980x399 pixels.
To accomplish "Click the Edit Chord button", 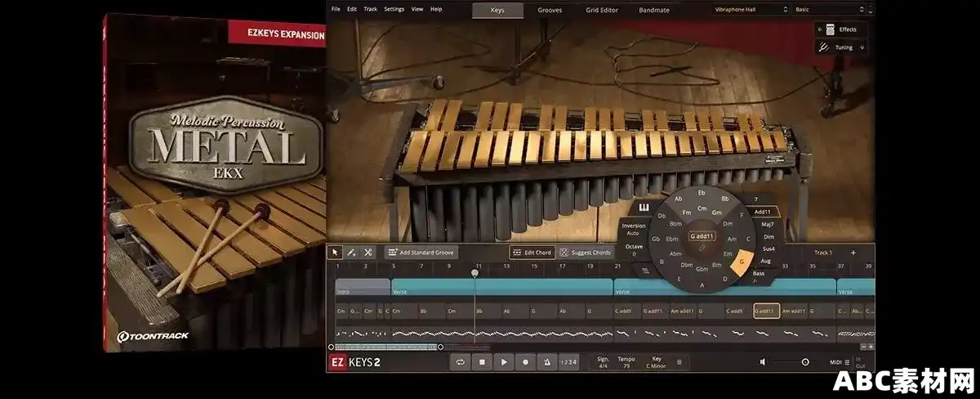I will [x=531, y=253].
